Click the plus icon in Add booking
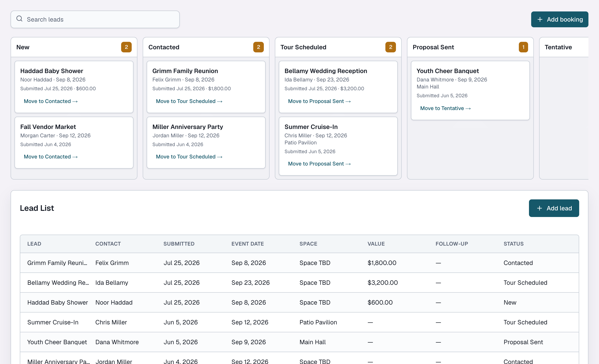 coord(540,19)
